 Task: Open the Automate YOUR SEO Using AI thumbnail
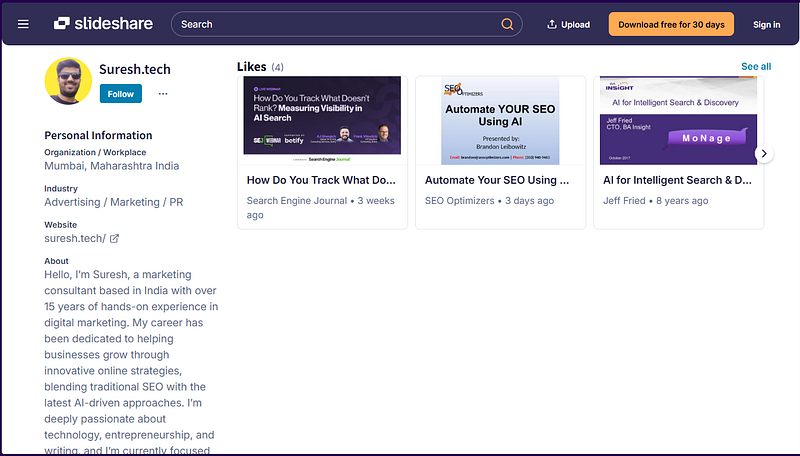(500, 120)
